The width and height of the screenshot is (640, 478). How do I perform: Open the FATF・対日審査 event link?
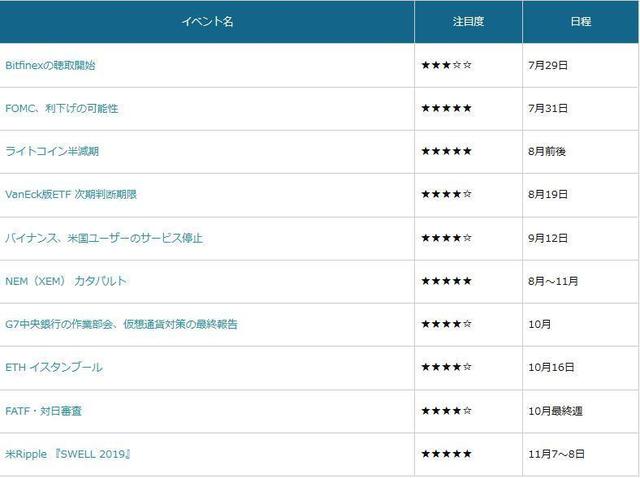pyautogui.click(x=43, y=411)
